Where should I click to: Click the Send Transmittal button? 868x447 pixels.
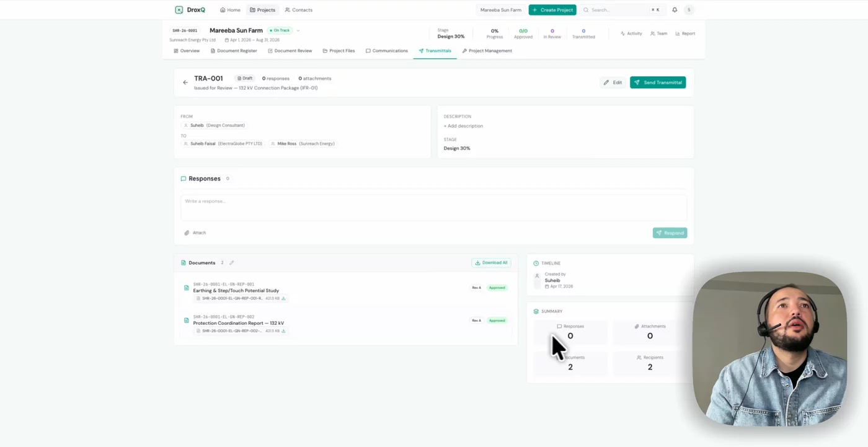658,82
